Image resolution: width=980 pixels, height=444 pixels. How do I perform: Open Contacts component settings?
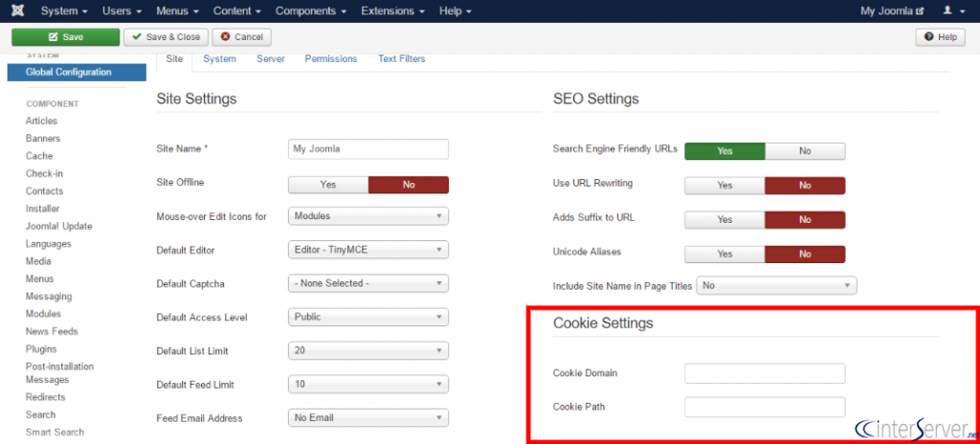pyautogui.click(x=44, y=190)
